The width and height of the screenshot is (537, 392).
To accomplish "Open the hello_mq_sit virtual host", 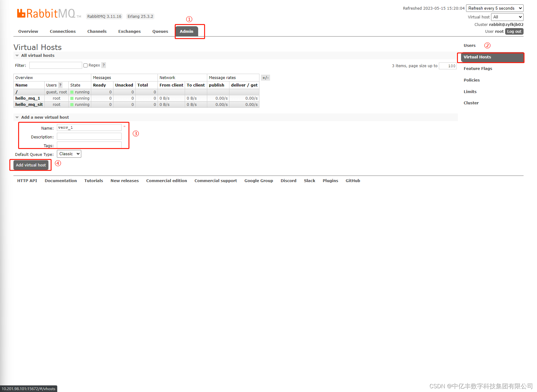I will click(x=29, y=105).
